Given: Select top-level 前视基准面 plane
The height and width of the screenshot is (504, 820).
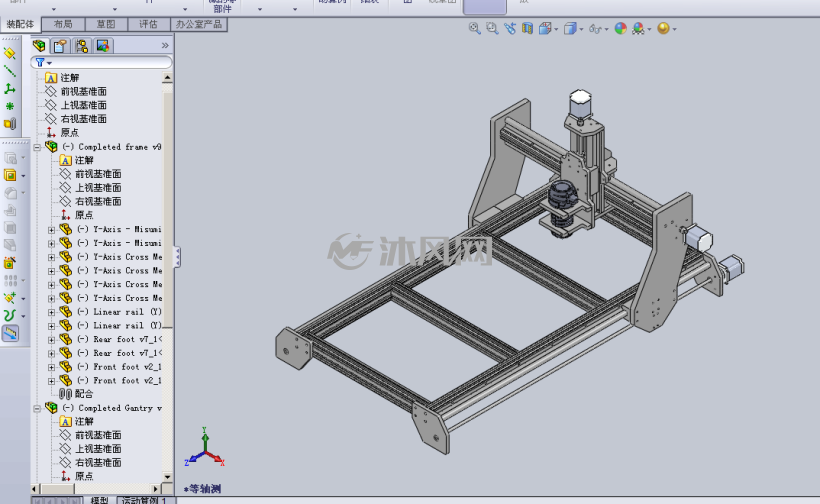Looking at the screenshot, I should click(76, 91).
